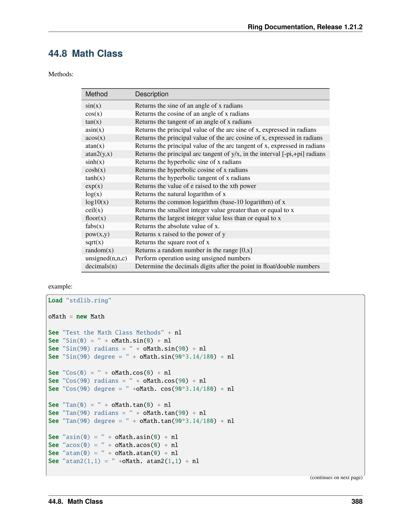This screenshot has width=411, height=532.
Task: Click the 'example:' label above the code
Action: 60,286
